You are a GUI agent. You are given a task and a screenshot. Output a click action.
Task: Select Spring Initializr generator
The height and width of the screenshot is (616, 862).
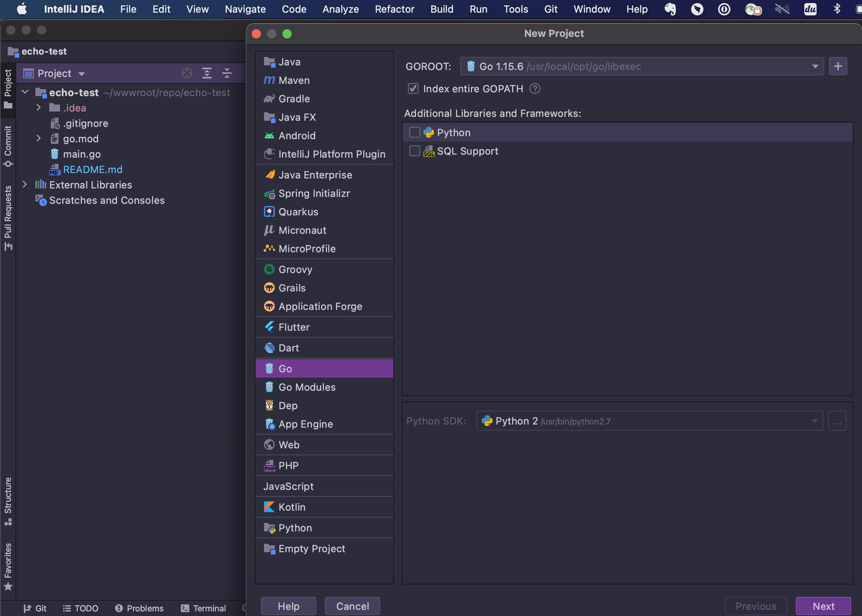click(x=324, y=193)
